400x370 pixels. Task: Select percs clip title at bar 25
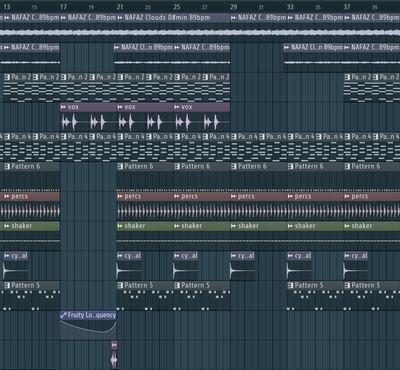[189, 196]
